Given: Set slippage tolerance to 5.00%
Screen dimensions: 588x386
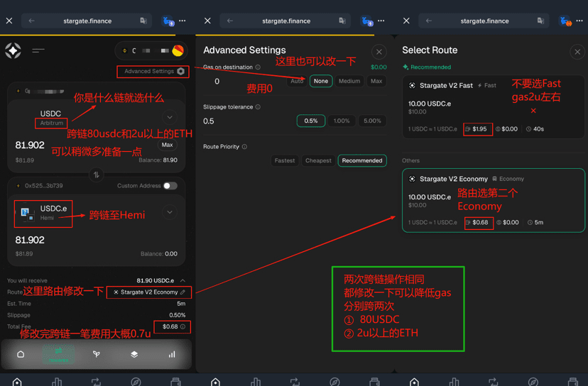Looking at the screenshot, I should 372,121.
